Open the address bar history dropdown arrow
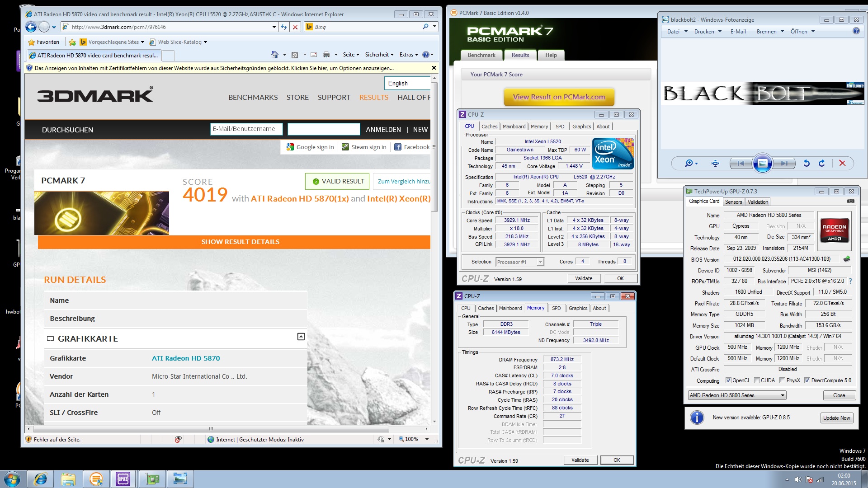Screen dimensions: 868x488 pos(274,27)
